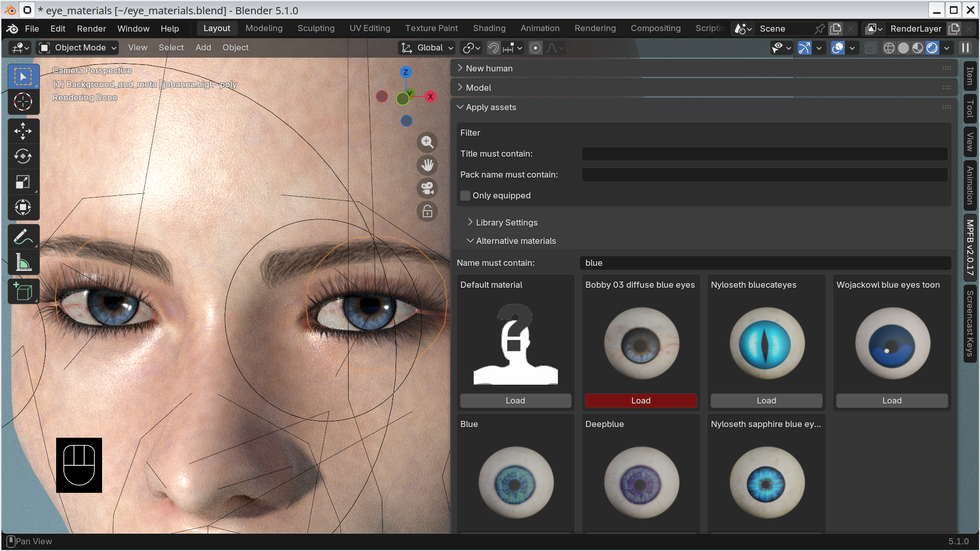Select the Measure ruler tool
This screenshot has height=551, width=980.
(23, 263)
